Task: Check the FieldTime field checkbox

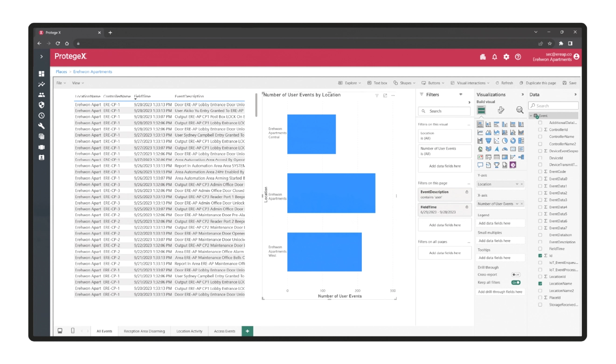Action: click(x=540, y=249)
